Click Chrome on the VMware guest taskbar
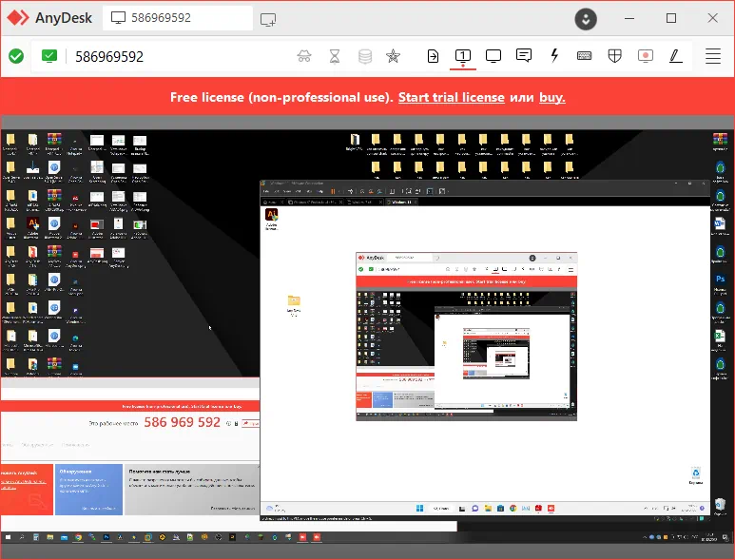 [x=513, y=508]
